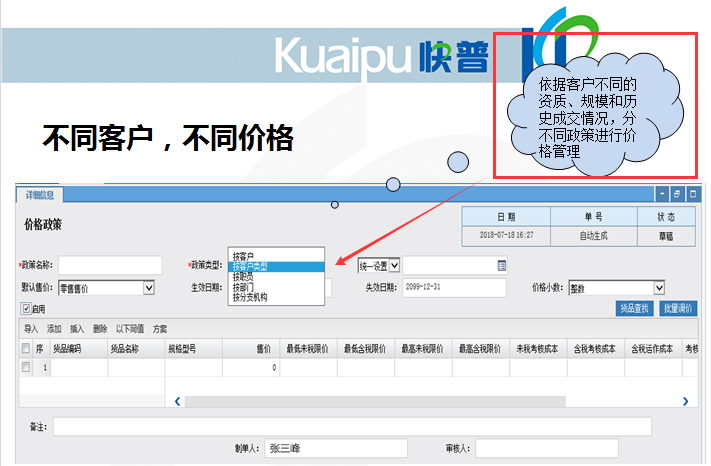The image size is (711, 466).
Task: Click the 售价 column header
Action: click(251, 349)
